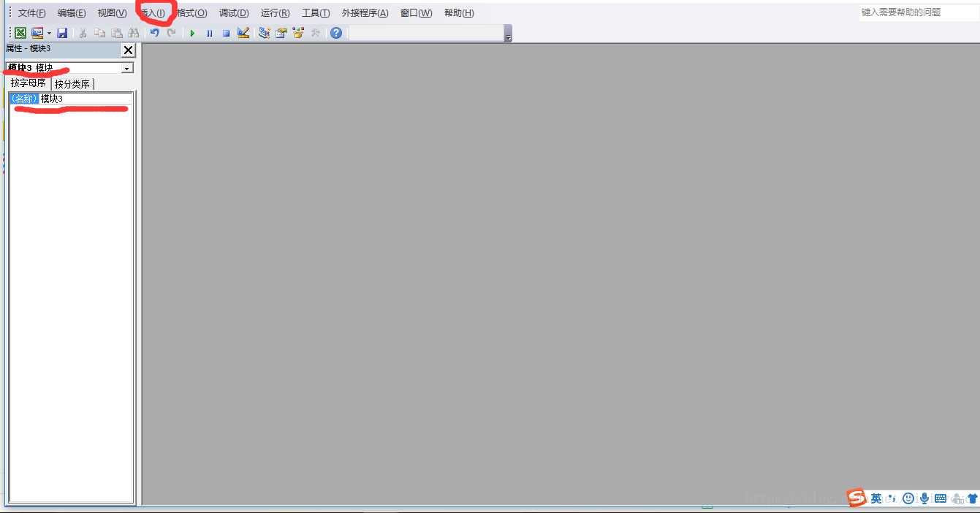Click the Copy icon in the toolbar

point(100,33)
